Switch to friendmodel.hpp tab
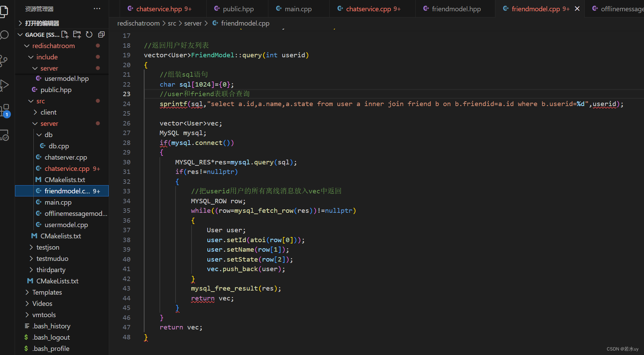 [455, 9]
